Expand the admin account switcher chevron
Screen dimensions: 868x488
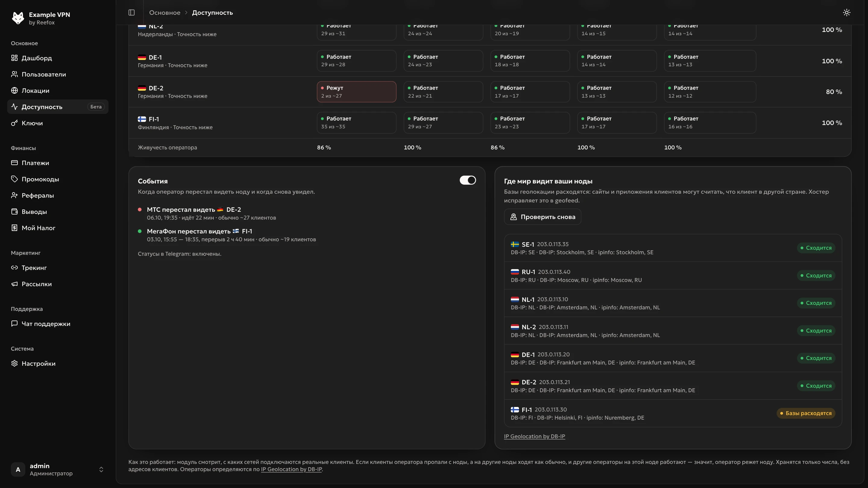(101, 469)
